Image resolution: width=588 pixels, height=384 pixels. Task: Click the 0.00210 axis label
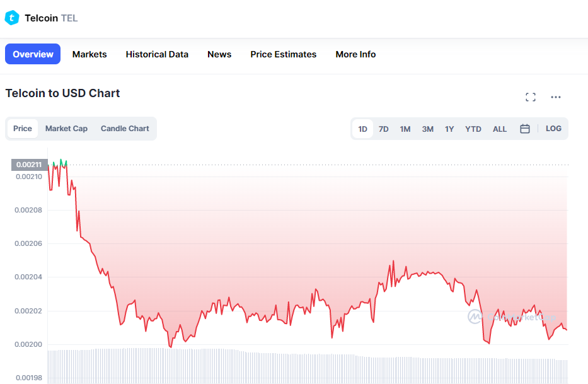(x=29, y=177)
